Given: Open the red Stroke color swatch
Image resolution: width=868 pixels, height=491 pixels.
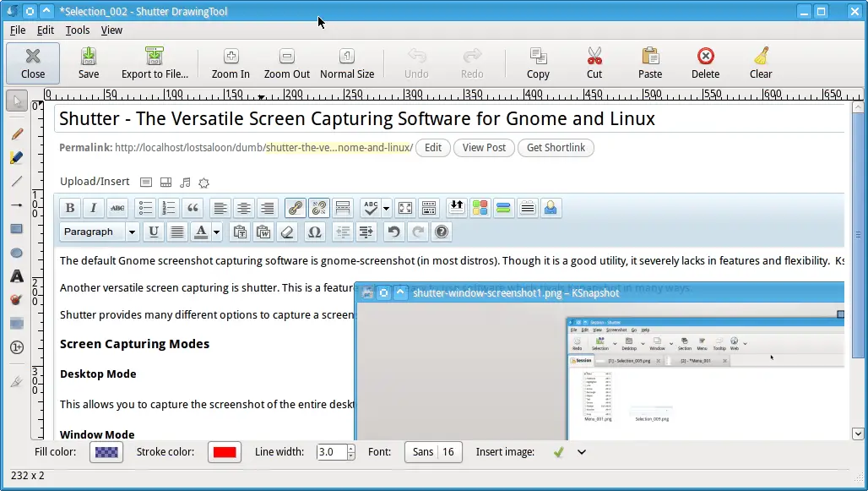Looking at the screenshot, I should [x=225, y=452].
